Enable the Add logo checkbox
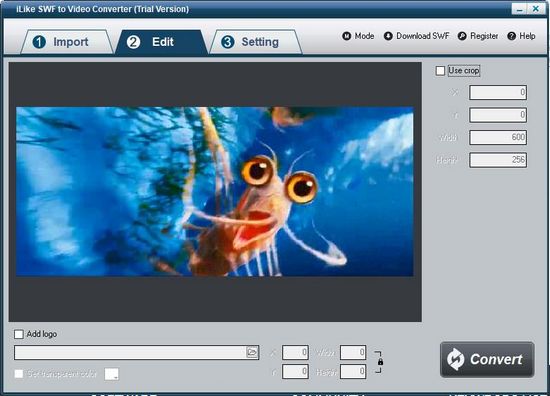Image resolution: width=550 pixels, height=396 pixels. coord(19,334)
